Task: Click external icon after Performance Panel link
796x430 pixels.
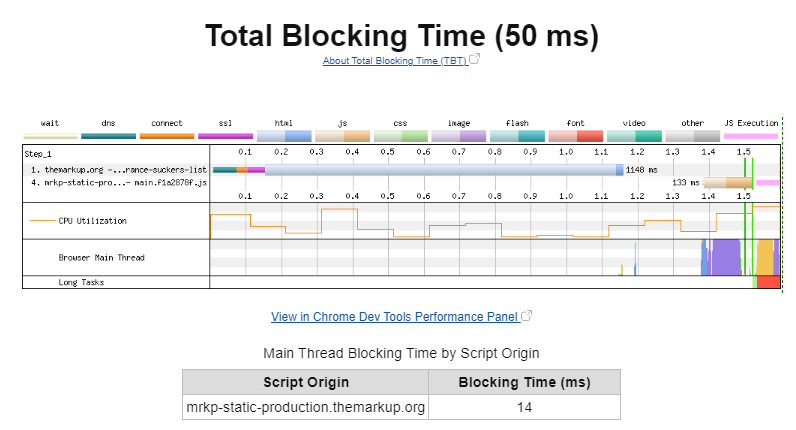Action: tap(526, 316)
